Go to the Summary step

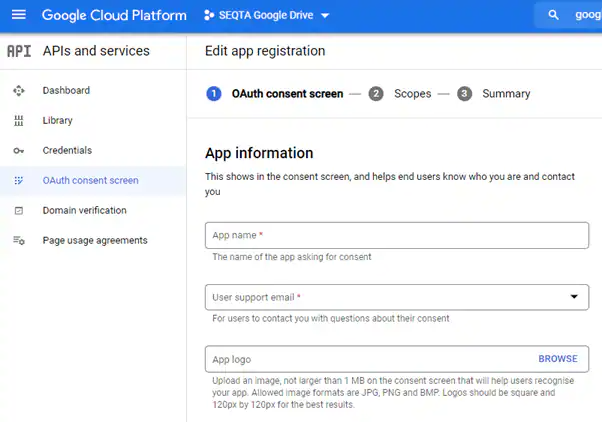click(506, 94)
